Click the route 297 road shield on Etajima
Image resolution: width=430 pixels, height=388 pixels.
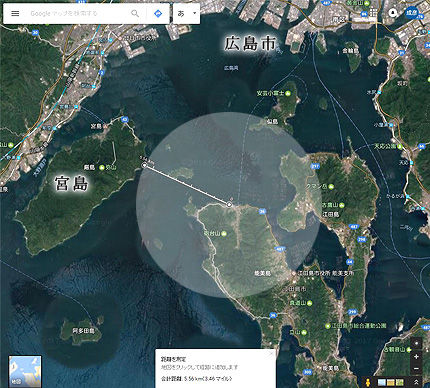click(x=315, y=166)
